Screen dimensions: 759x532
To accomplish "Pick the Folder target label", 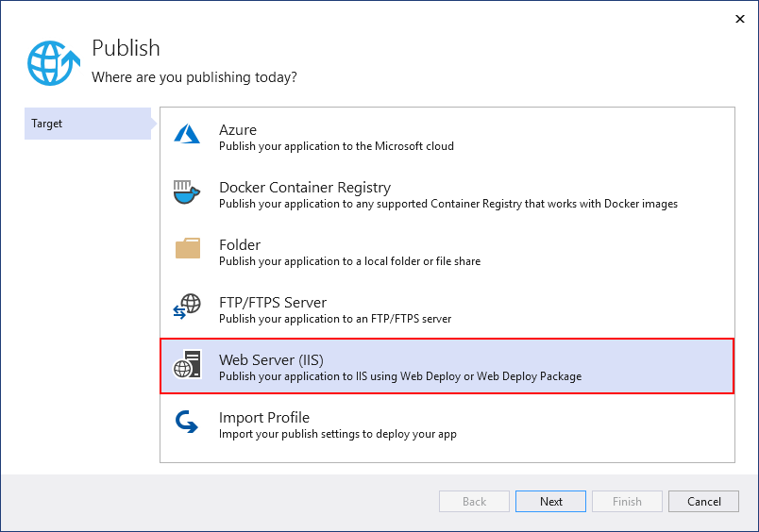I will click(240, 245).
